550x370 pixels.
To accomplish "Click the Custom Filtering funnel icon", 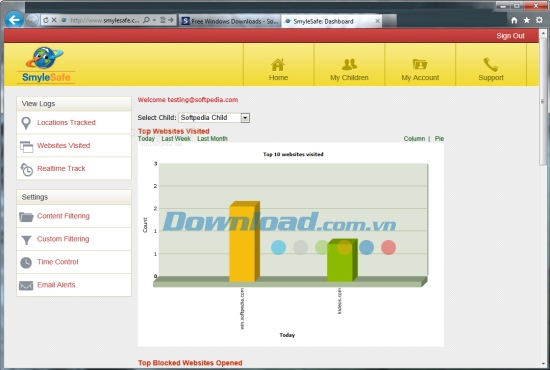I will [26, 240].
